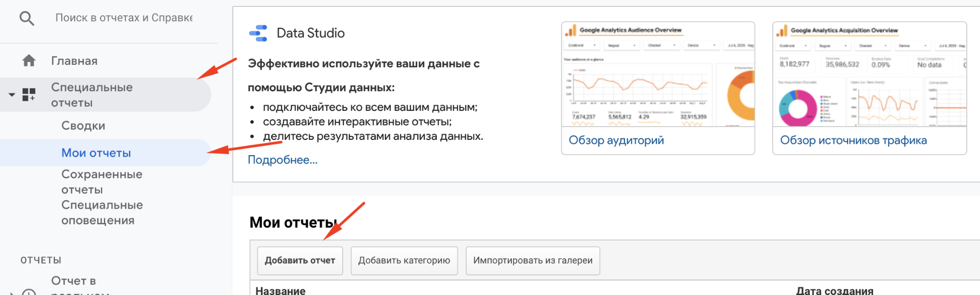
Task: Click the Мои отчеты page heading
Action: point(293,222)
